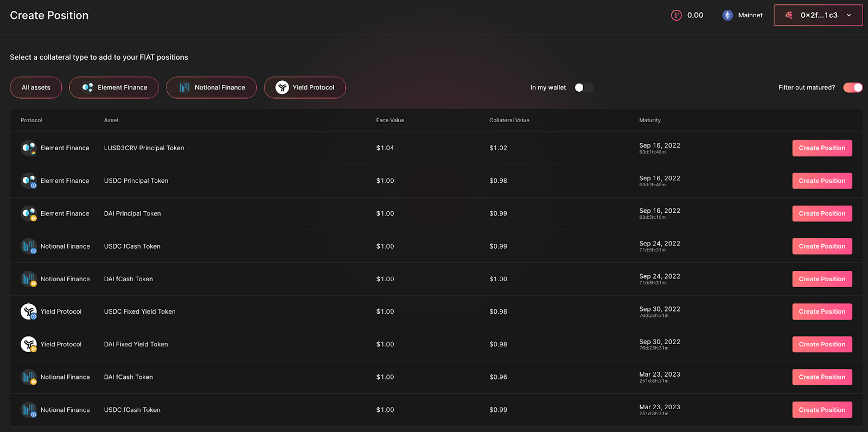Click the FIAT balance coin icon

coord(676,15)
